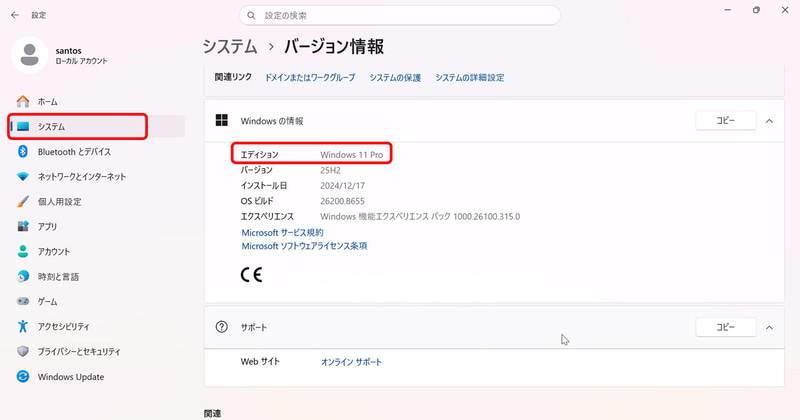Screen dimensions: 800x420
Task: Open プライバシーとセキュリティ settings
Action: tap(97, 352)
